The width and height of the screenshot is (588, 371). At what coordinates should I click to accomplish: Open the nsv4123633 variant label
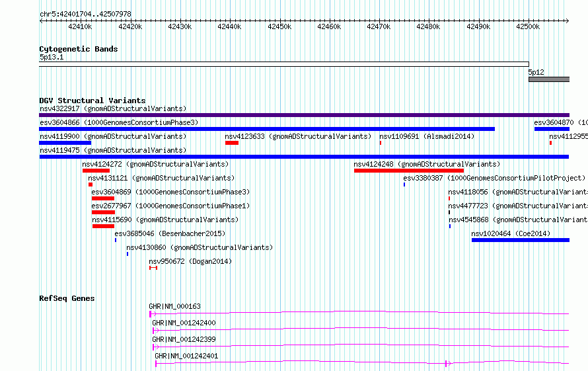(298, 136)
